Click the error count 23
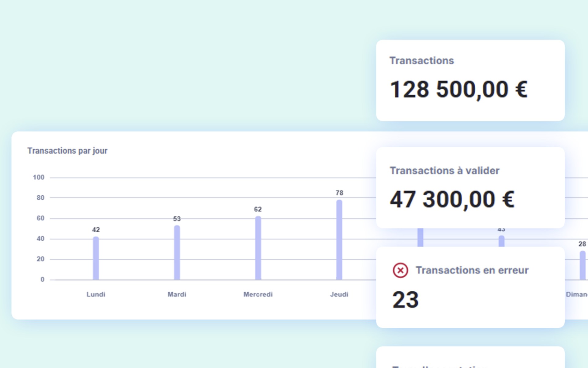 point(405,300)
